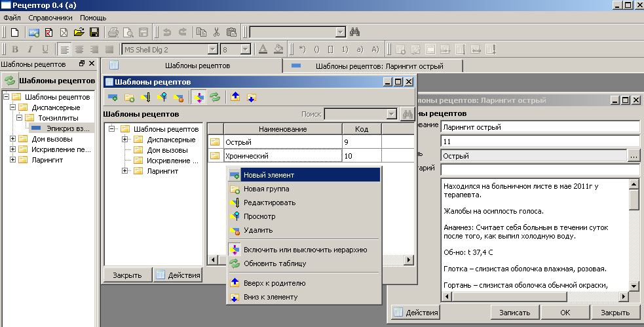
Task: Open the MS Shell Dlg 2 font dropdown
Action: pos(212,49)
